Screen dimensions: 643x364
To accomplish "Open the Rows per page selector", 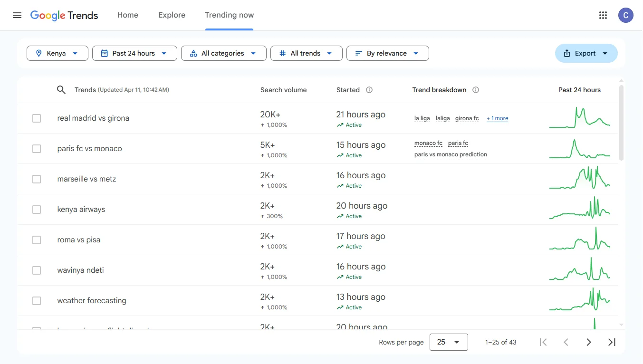I will click(x=449, y=342).
